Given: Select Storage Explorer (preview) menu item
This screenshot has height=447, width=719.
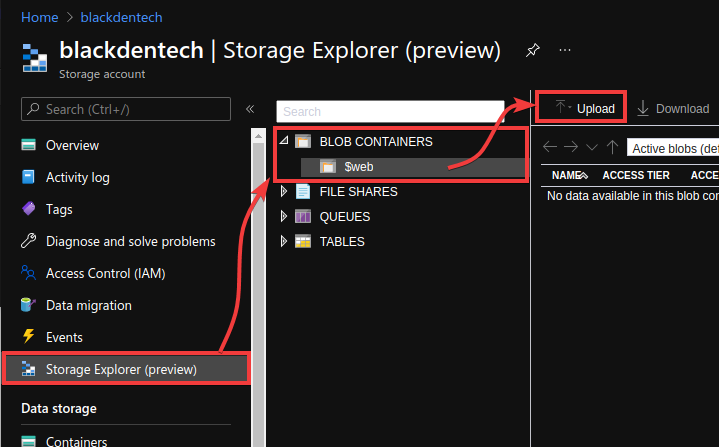Looking at the screenshot, I should click(127, 369).
